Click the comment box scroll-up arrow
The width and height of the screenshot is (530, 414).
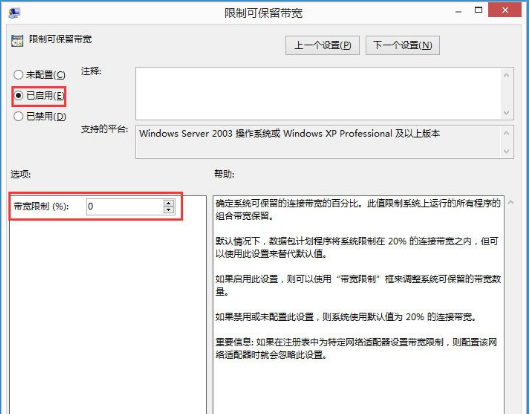point(506,75)
